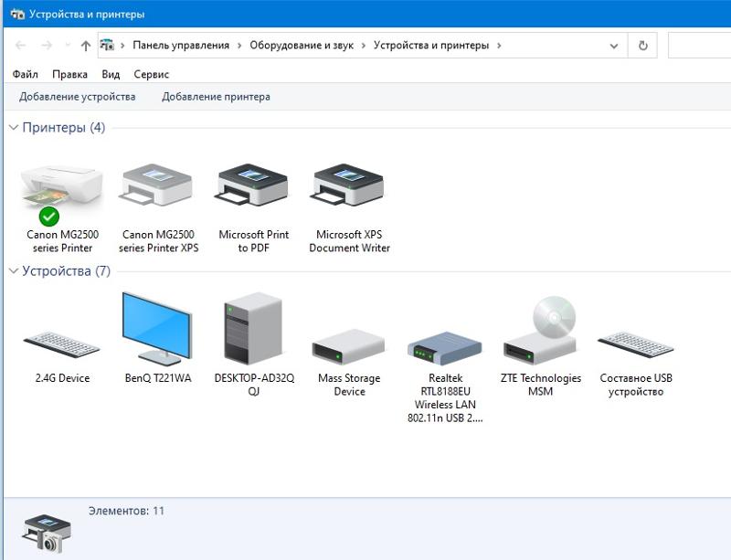Viewport: 731px width, 560px height.
Task: Click Добавление принтера button
Action: point(216,97)
